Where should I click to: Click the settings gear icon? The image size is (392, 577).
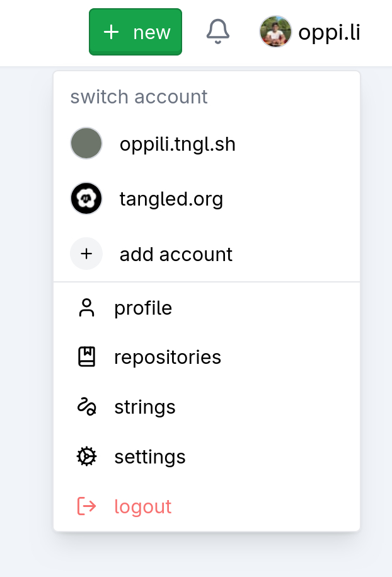pyautogui.click(x=86, y=457)
